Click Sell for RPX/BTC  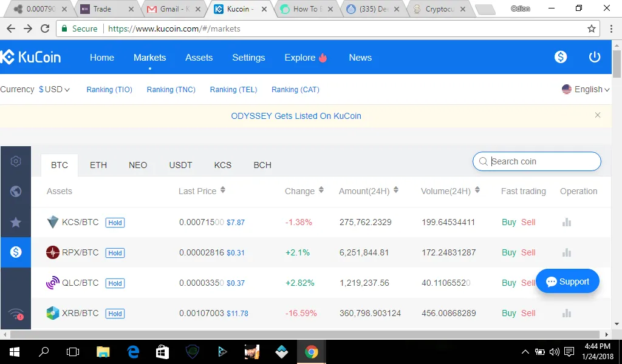click(x=528, y=252)
